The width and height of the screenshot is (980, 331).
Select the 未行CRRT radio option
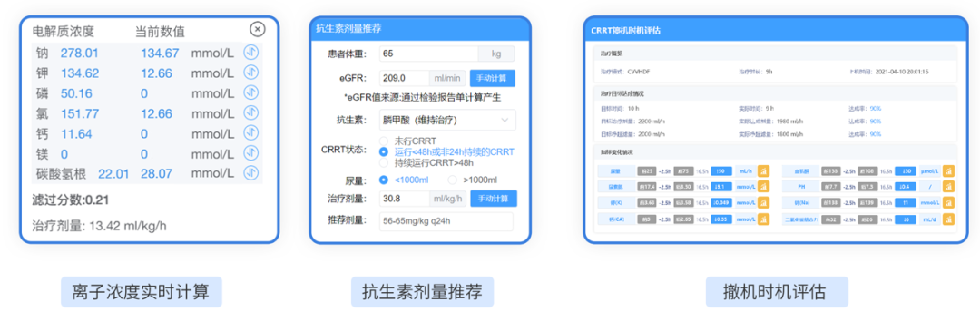(x=385, y=141)
